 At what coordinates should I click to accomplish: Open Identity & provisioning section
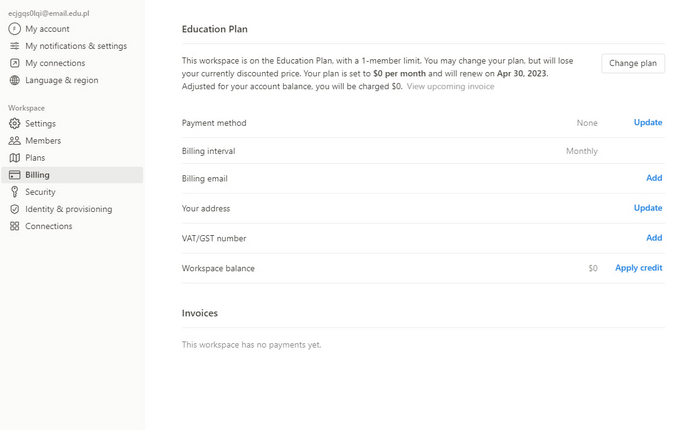point(68,209)
